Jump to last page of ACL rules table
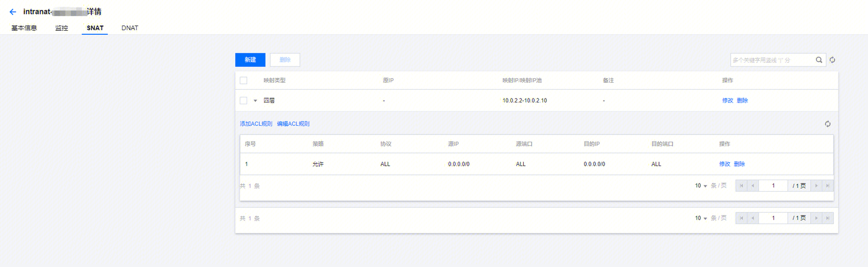This screenshot has width=868, height=267. click(x=828, y=186)
